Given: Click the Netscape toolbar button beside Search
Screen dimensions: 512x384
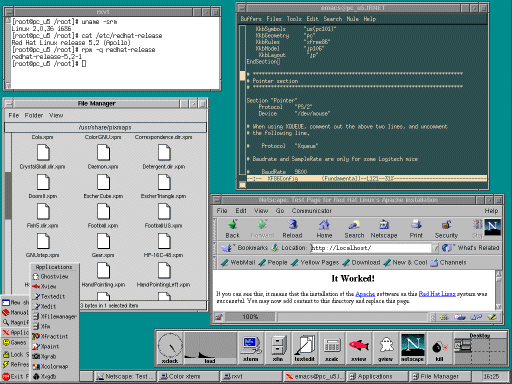Looking at the screenshot, I should pyautogui.click(x=384, y=228).
